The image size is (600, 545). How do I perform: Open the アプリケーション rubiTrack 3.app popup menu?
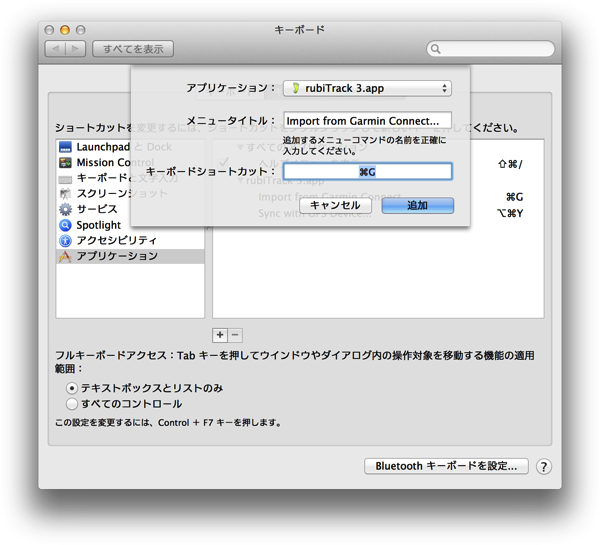pyautogui.click(x=367, y=89)
